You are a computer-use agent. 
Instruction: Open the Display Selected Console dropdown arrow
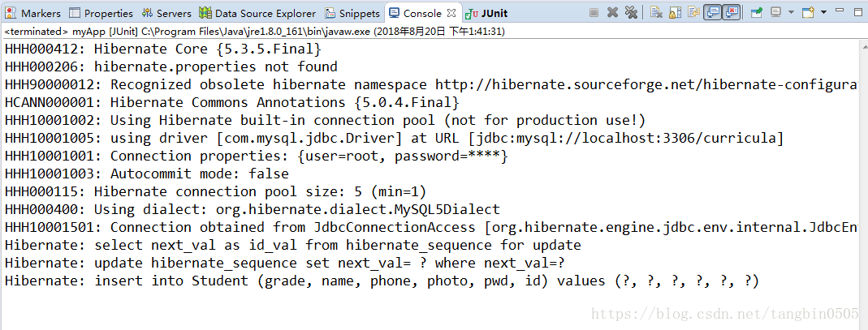coord(791,13)
